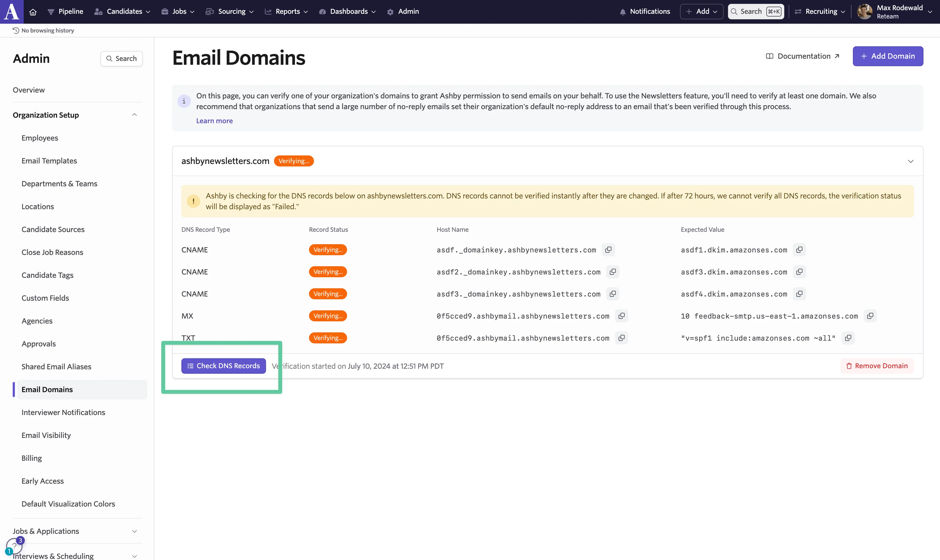The height and width of the screenshot is (560, 940).
Task: Select Email Templates in the sidebar
Action: click(49, 161)
